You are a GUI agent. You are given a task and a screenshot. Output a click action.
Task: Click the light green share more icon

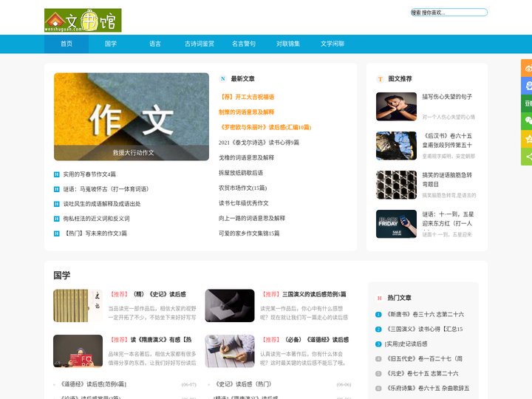(x=527, y=157)
